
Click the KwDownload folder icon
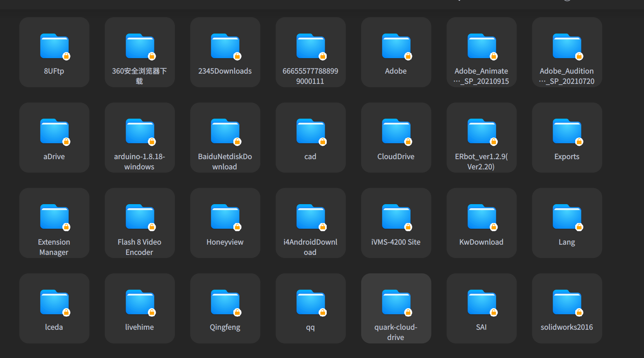[482, 217]
